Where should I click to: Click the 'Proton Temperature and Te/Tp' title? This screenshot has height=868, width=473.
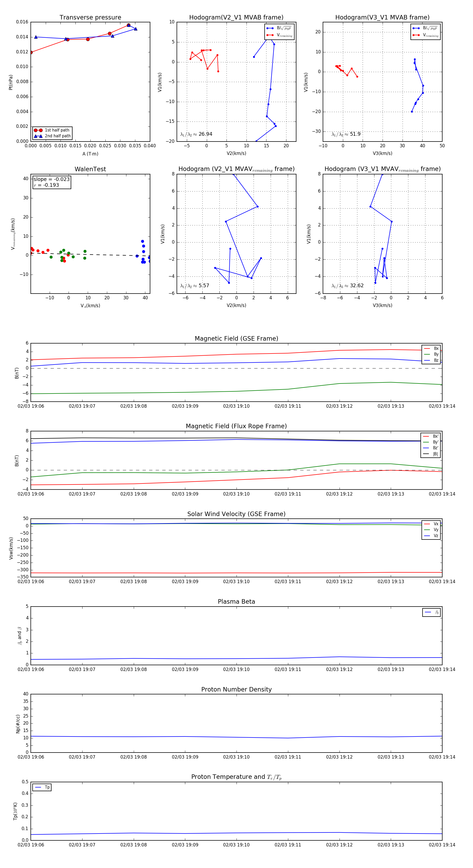pos(236,777)
